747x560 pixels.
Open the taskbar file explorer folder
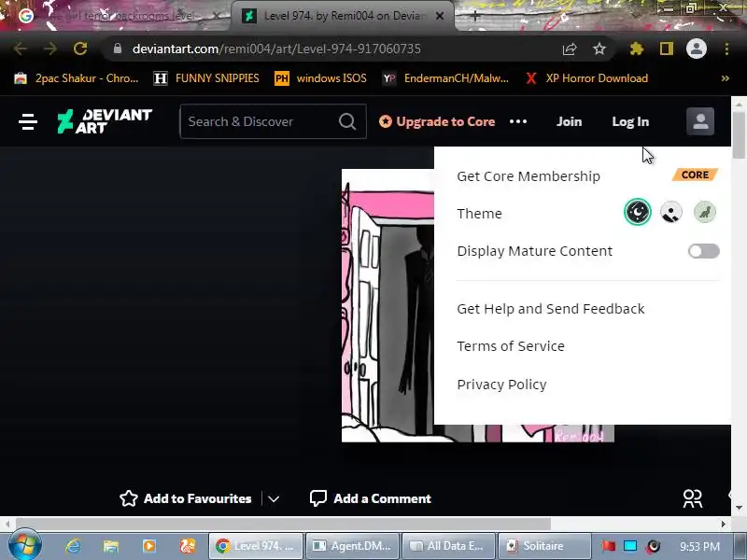pos(111,546)
